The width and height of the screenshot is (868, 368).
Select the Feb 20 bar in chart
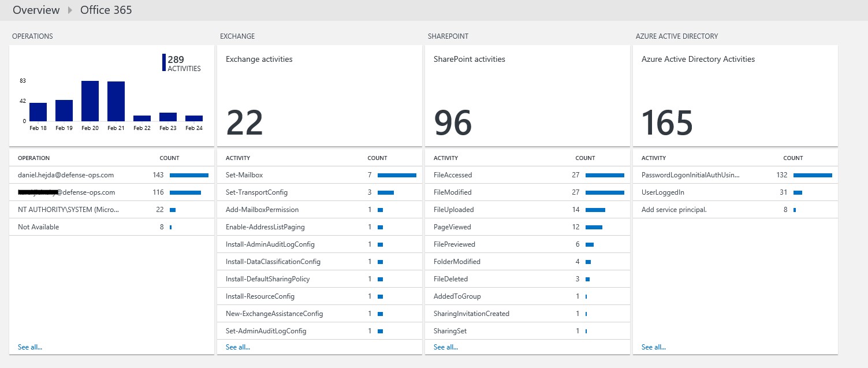pyautogui.click(x=90, y=101)
